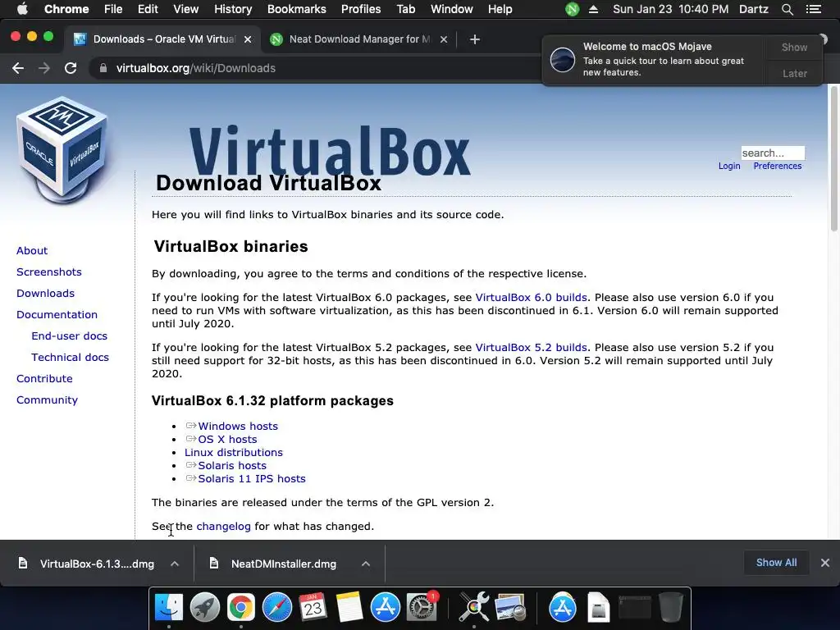840x630 pixels.
Task: Open Finder from the Dock
Action: coord(169,607)
